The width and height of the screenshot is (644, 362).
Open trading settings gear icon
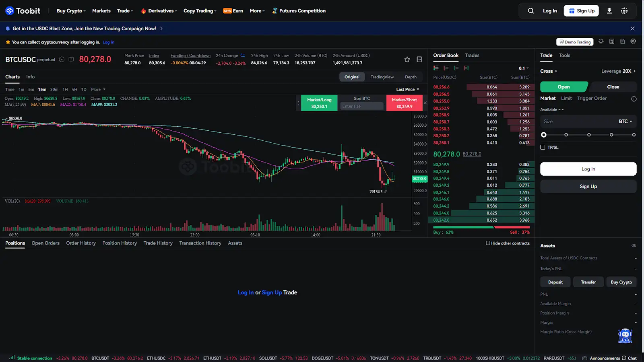click(x=633, y=41)
